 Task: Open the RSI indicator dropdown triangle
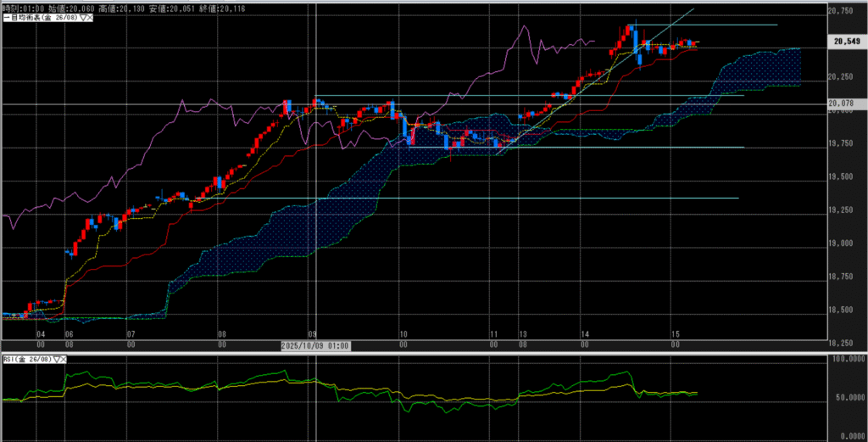(58, 360)
